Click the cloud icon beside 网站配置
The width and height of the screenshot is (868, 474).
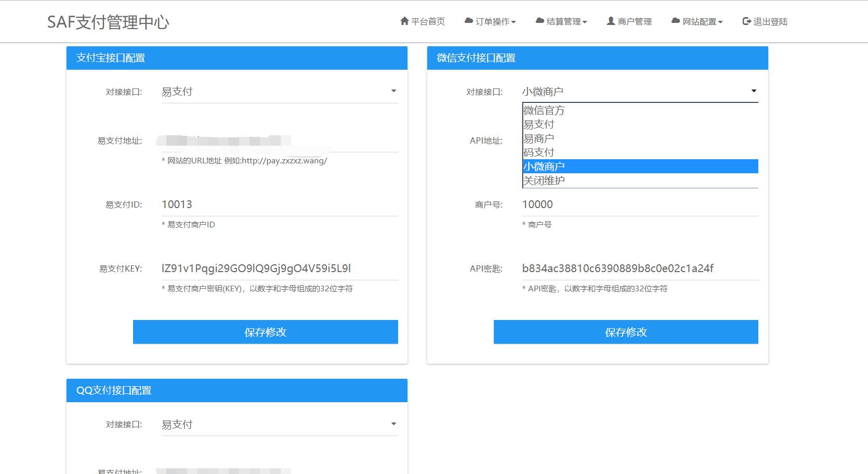pyautogui.click(x=676, y=21)
